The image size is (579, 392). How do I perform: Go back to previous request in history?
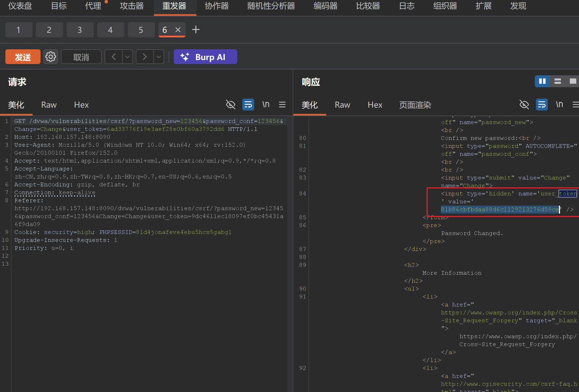(x=114, y=57)
